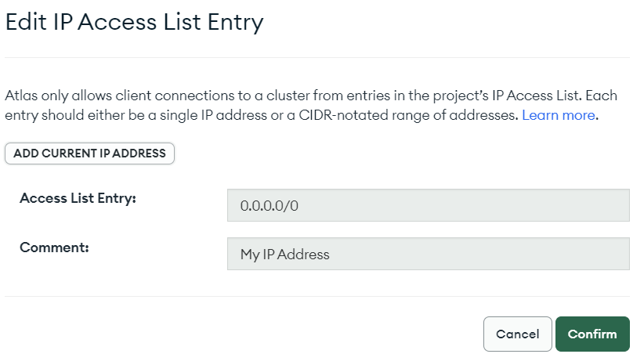Click into the Comment text field
Screen dimensions: 644x354
coord(428,254)
